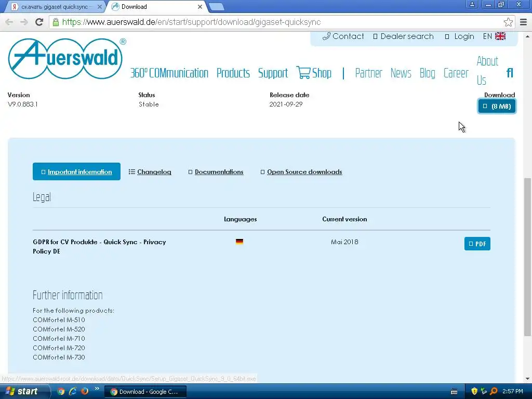532x399 pixels.
Task: Launch Firefox from quick launch
Action: (85, 391)
